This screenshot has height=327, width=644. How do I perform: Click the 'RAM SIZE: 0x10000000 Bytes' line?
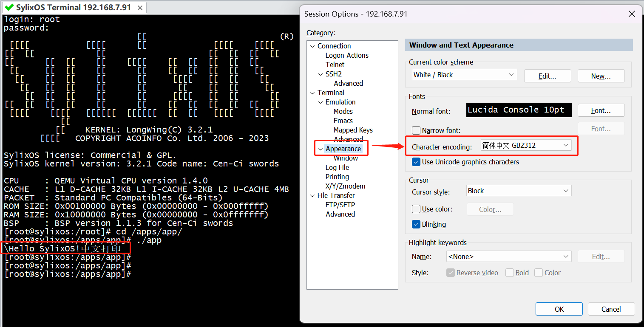coord(136,214)
